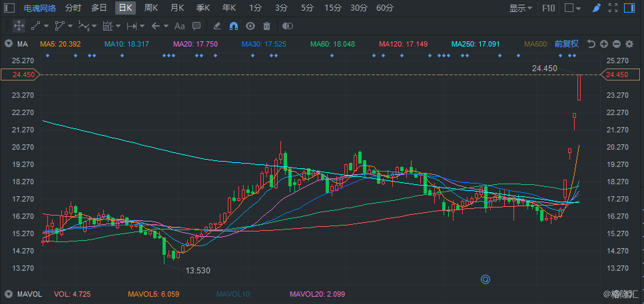Toggle drawings visibility eye icon
Image resolution: width=644 pixels, height=304 pixels.
point(250,26)
